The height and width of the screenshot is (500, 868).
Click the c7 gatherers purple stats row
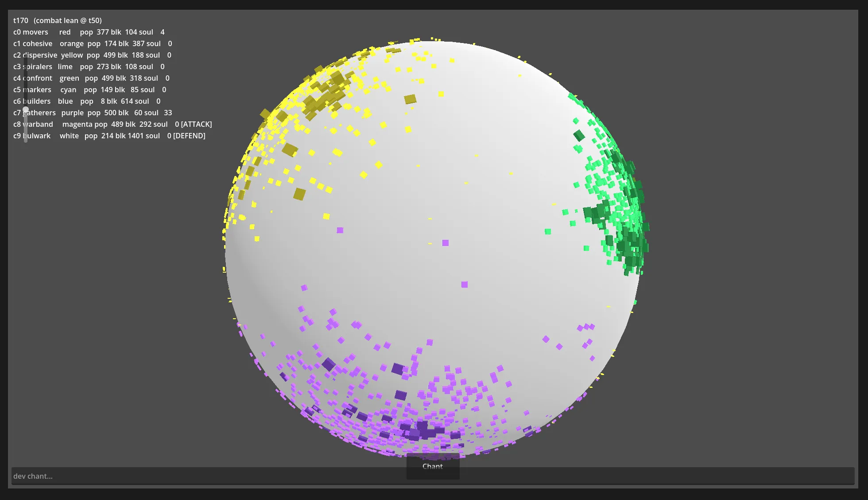pos(93,113)
